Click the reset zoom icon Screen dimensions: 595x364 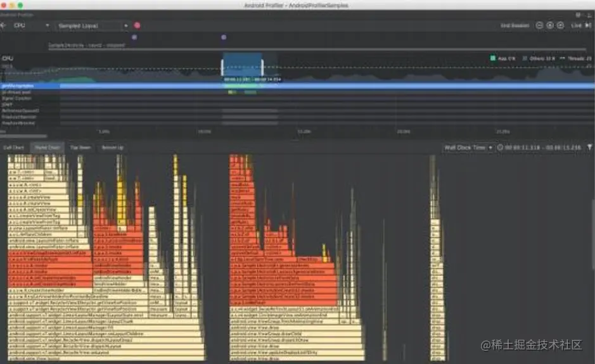pos(561,25)
